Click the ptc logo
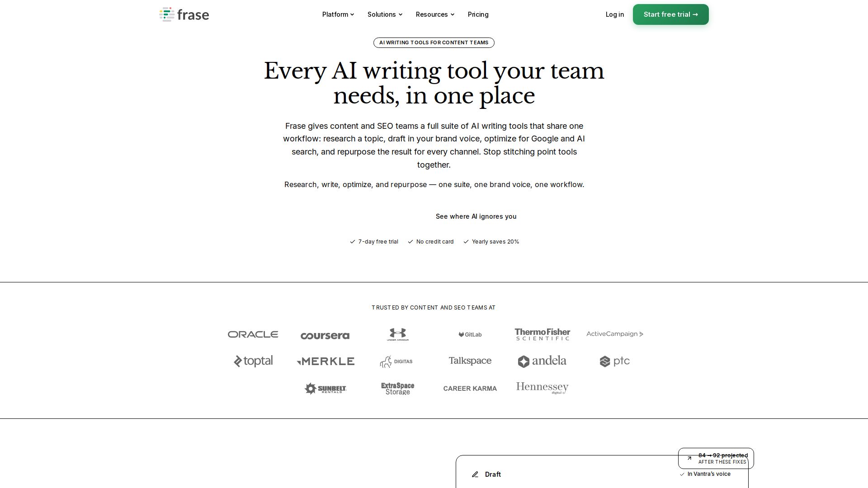Viewport: 868px width, 488px height. 615,361
